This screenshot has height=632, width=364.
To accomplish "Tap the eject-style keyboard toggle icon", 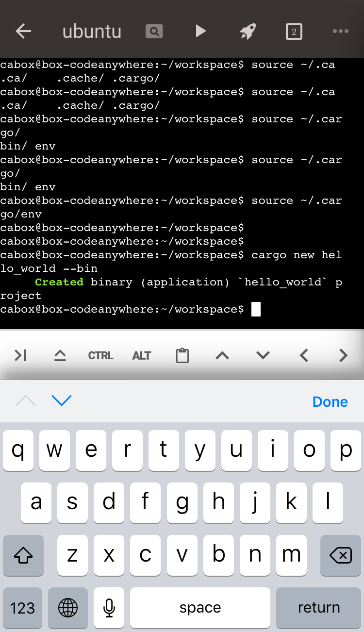I will coord(60,356).
